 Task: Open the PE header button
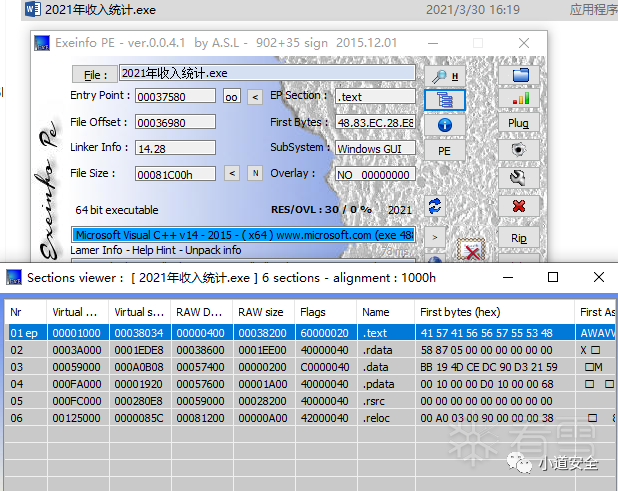[x=445, y=151]
